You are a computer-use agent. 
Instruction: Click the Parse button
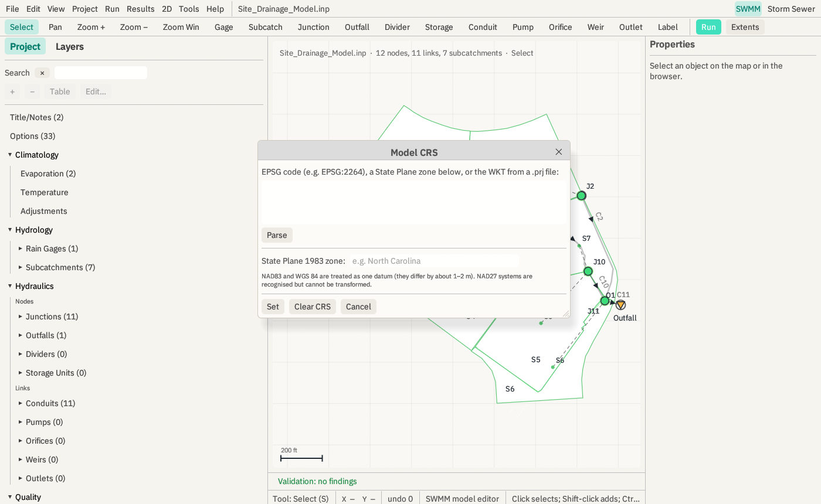click(277, 235)
